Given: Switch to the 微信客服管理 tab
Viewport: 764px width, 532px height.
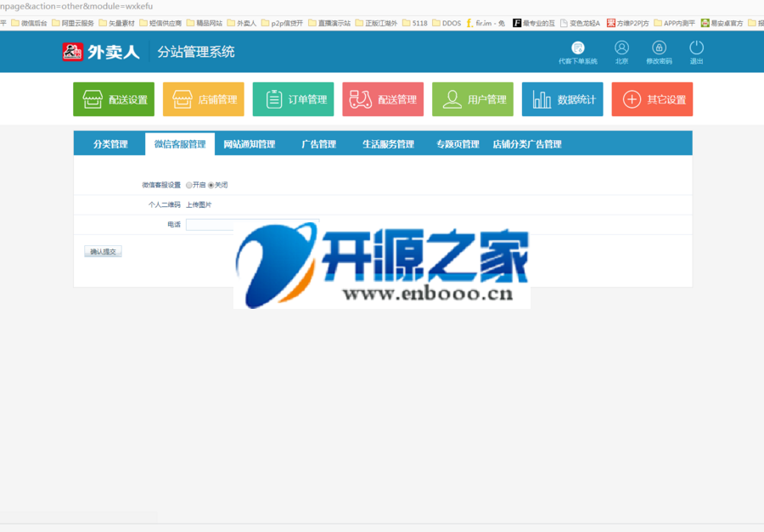Looking at the screenshot, I should pyautogui.click(x=180, y=144).
